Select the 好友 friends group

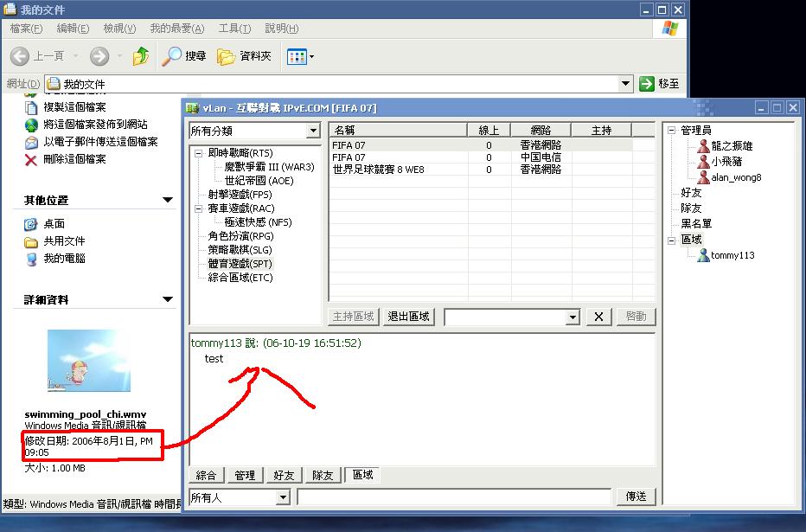click(691, 193)
